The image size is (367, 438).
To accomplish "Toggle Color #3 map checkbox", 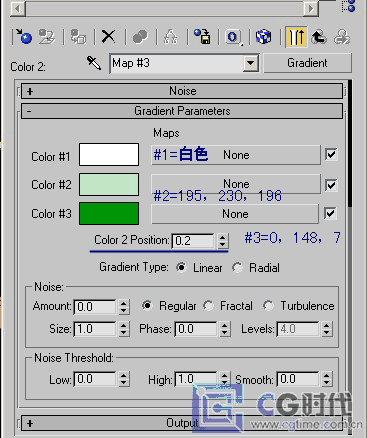I will pos(330,213).
